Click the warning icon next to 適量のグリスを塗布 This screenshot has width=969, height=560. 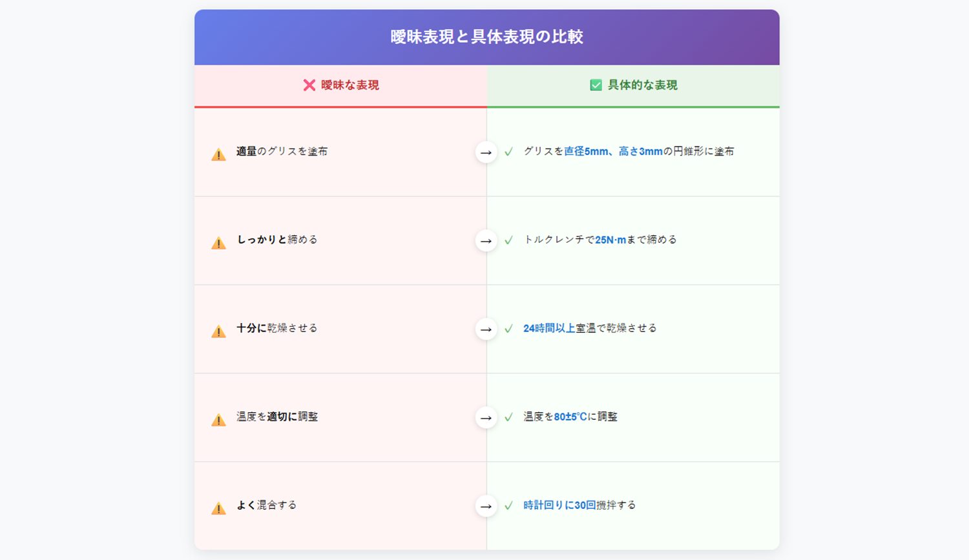(x=218, y=154)
